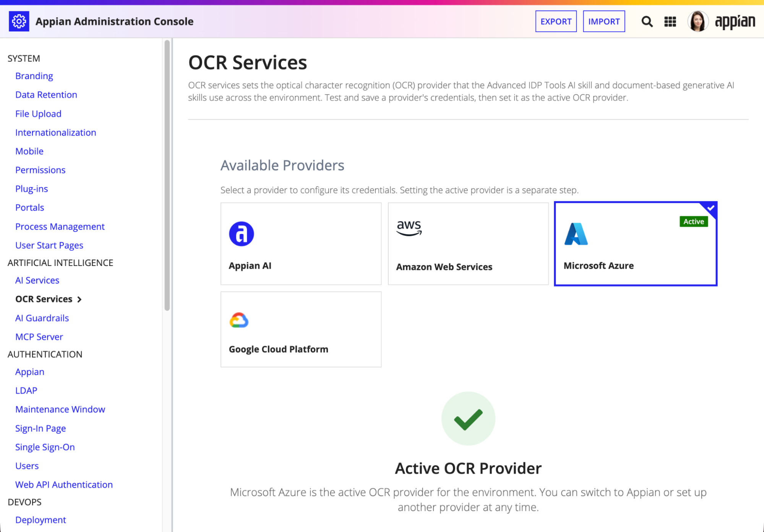Navigate to Single Sign-On
This screenshot has height=532, width=764.
pos(45,447)
